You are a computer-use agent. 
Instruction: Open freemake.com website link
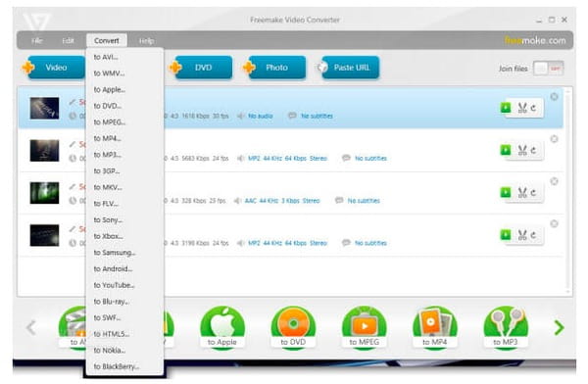(535, 40)
